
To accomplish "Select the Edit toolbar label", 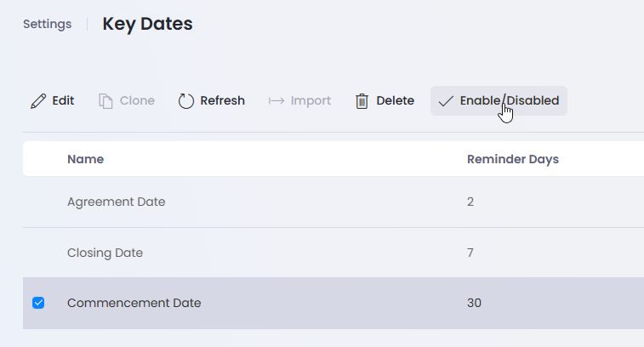I will click(x=63, y=100).
